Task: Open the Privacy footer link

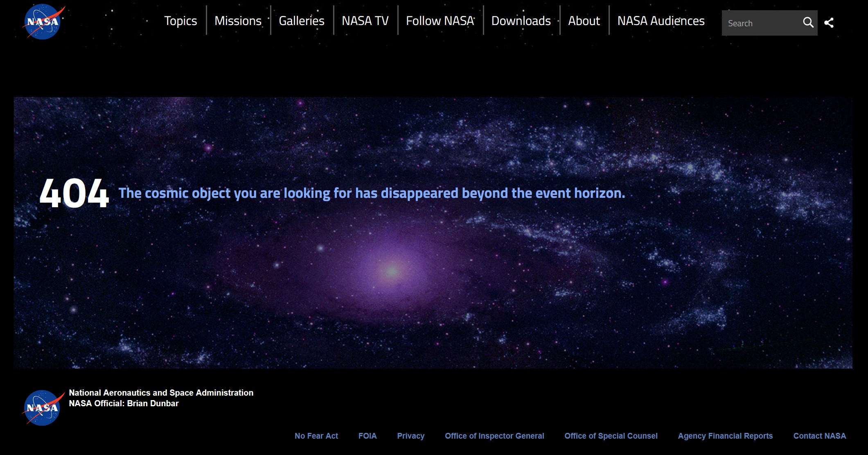Action: point(410,436)
